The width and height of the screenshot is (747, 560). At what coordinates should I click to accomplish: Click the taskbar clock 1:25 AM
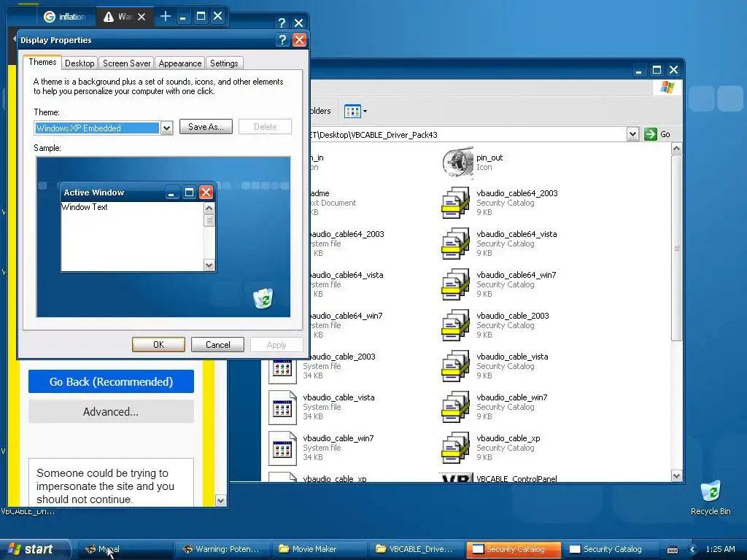(720, 549)
